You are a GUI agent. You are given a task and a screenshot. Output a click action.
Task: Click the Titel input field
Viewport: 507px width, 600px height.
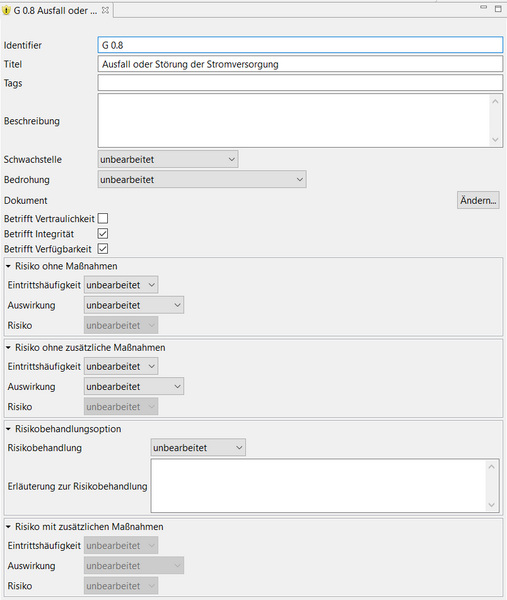tap(300, 64)
